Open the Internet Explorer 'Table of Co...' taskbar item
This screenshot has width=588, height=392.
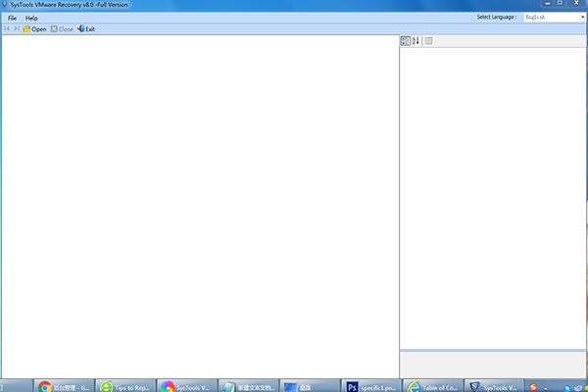pyautogui.click(x=432, y=387)
